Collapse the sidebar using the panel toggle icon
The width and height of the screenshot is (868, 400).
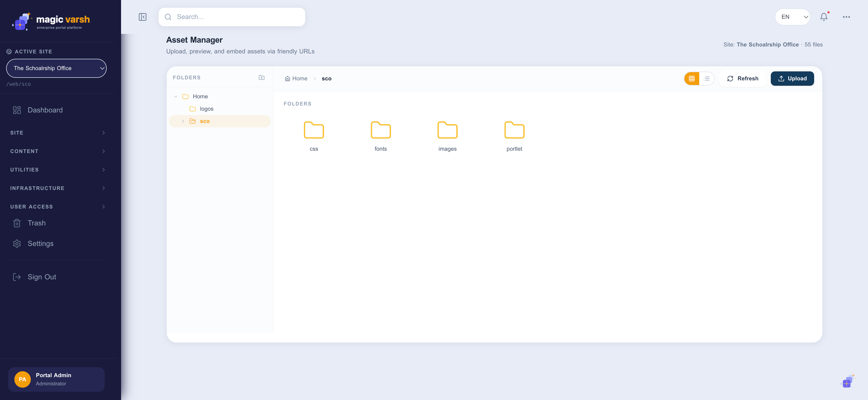pyautogui.click(x=143, y=17)
